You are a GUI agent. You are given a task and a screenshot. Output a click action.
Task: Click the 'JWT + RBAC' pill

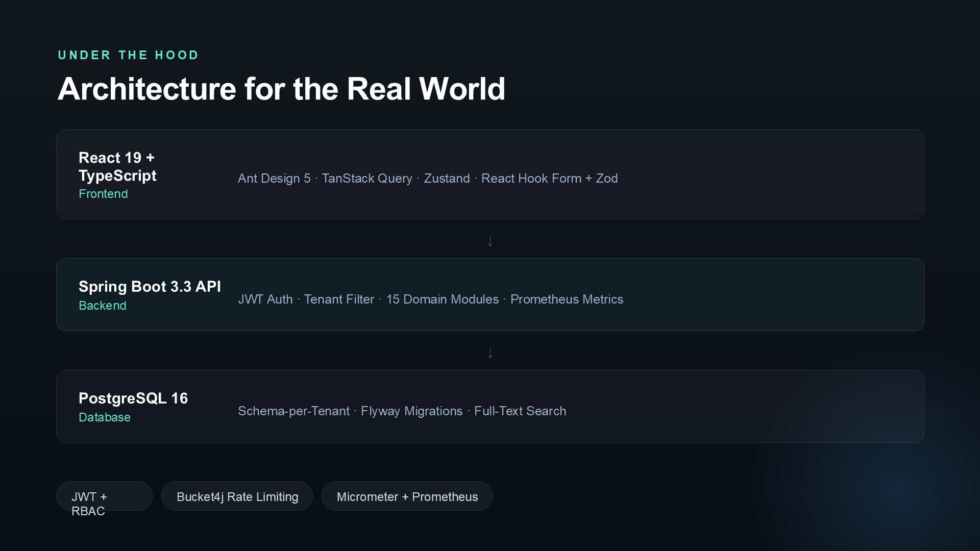click(104, 496)
